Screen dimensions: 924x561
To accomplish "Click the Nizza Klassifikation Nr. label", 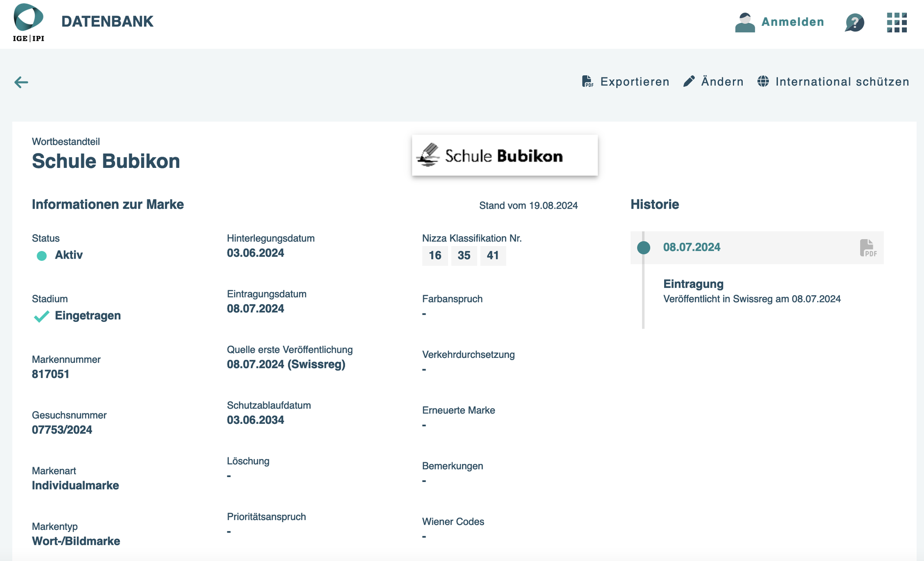I will click(x=472, y=238).
